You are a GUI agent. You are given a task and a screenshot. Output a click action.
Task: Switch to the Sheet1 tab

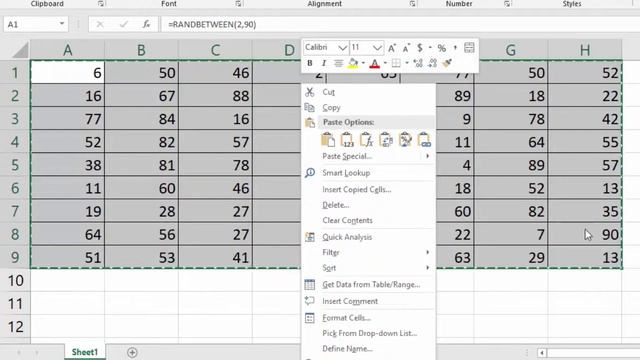(x=85, y=352)
